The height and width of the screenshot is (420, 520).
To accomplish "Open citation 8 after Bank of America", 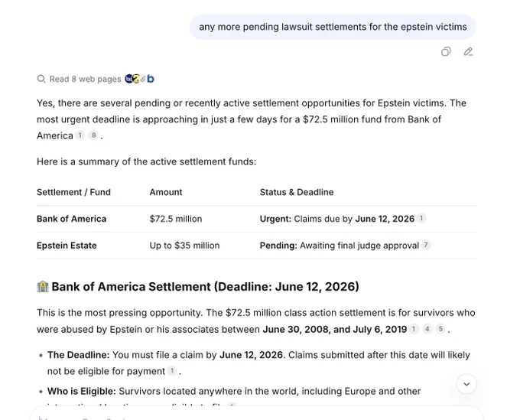I will 94,135.
